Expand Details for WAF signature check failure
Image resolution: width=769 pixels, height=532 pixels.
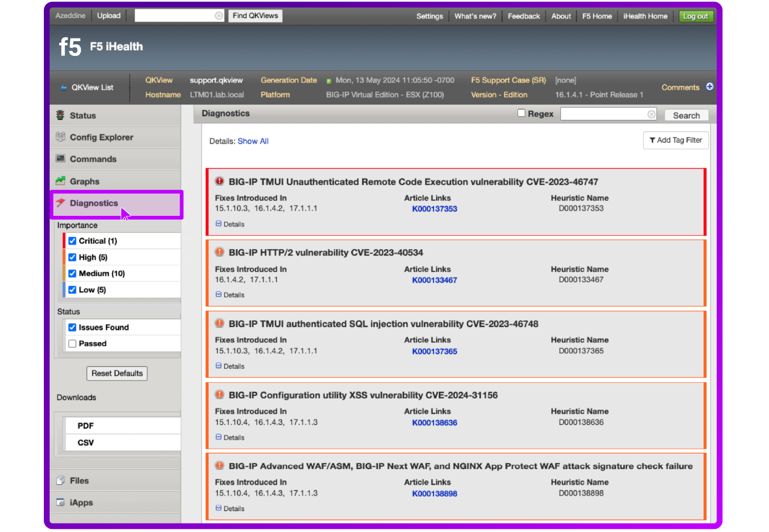[x=230, y=509]
